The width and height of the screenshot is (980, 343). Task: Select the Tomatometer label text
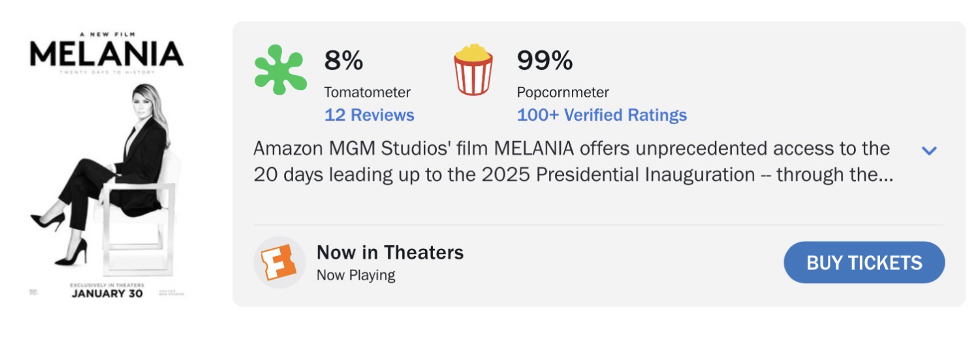(367, 92)
